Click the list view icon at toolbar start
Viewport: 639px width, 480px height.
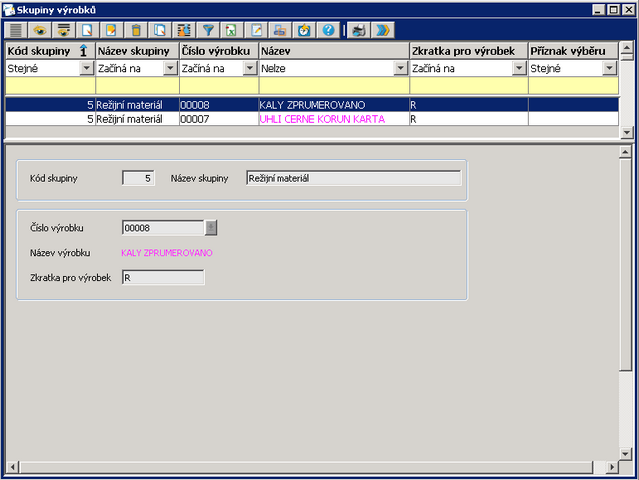[x=16, y=30]
